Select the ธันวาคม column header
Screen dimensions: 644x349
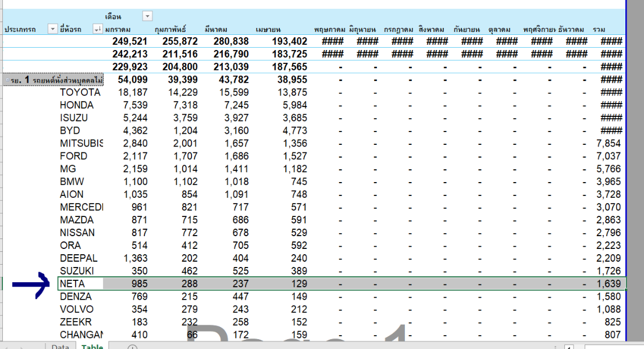[571, 30]
